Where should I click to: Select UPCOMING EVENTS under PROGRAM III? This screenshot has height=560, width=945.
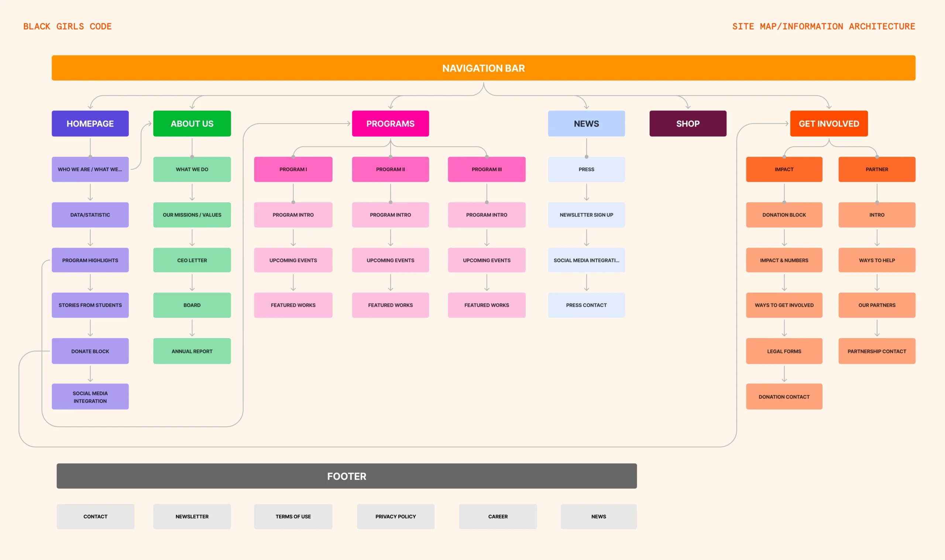487,260
